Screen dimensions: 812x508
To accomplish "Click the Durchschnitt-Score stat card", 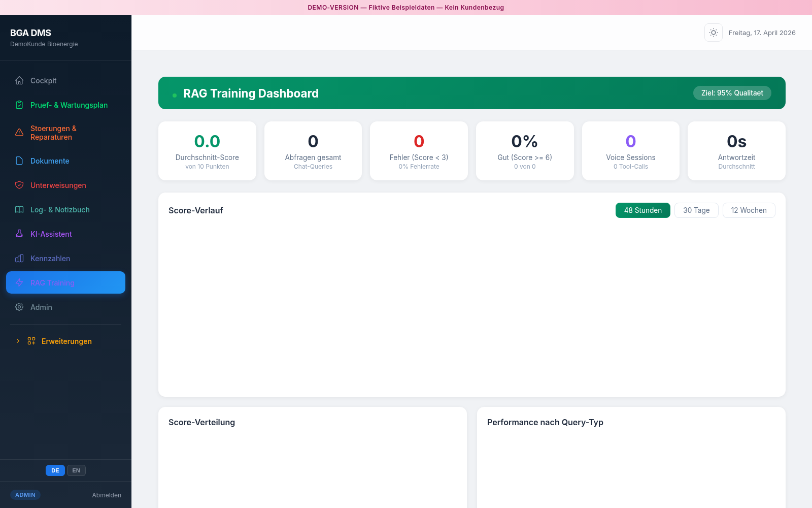I will [x=207, y=151].
